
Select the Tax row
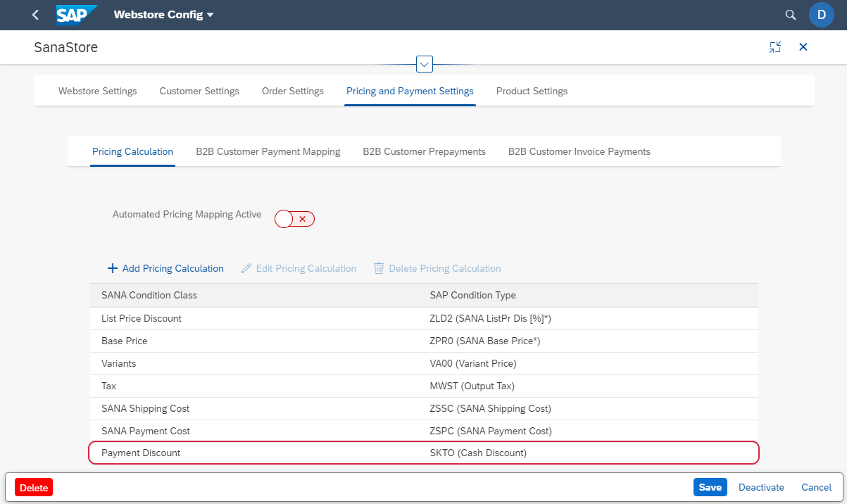pyautogui.click(x=424, y=386)
